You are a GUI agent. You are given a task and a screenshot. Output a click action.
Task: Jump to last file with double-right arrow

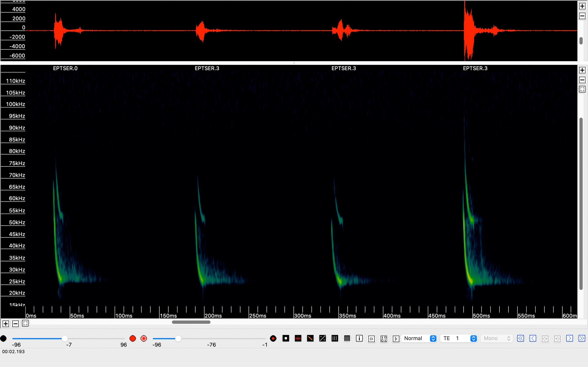[x=582, y=338]
